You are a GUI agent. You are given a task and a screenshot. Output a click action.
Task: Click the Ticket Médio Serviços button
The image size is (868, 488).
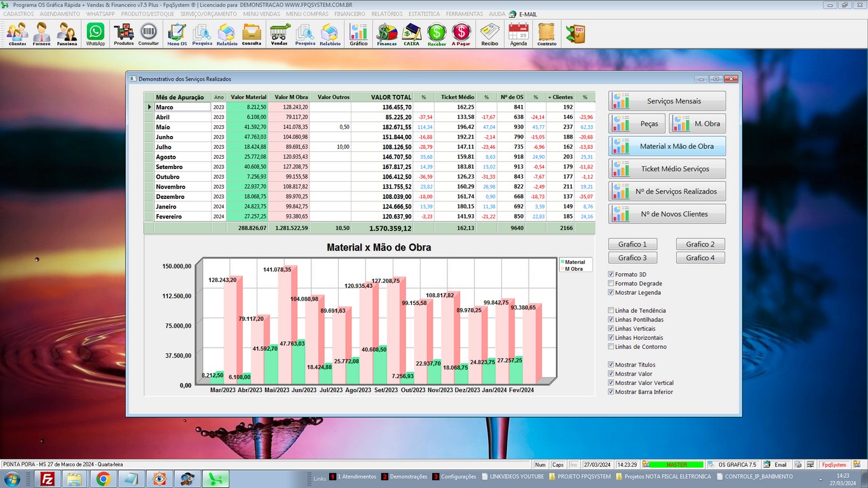click(667, 168)
